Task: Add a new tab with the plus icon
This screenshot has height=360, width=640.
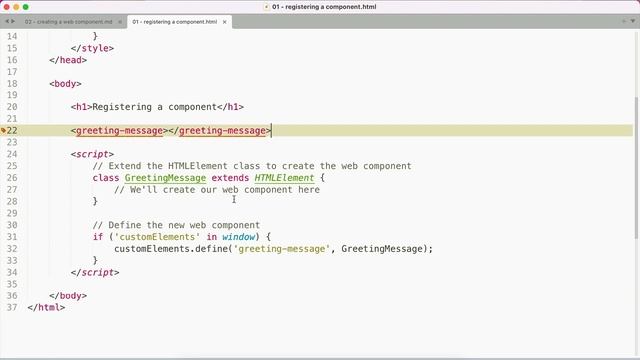Action: 624,21
